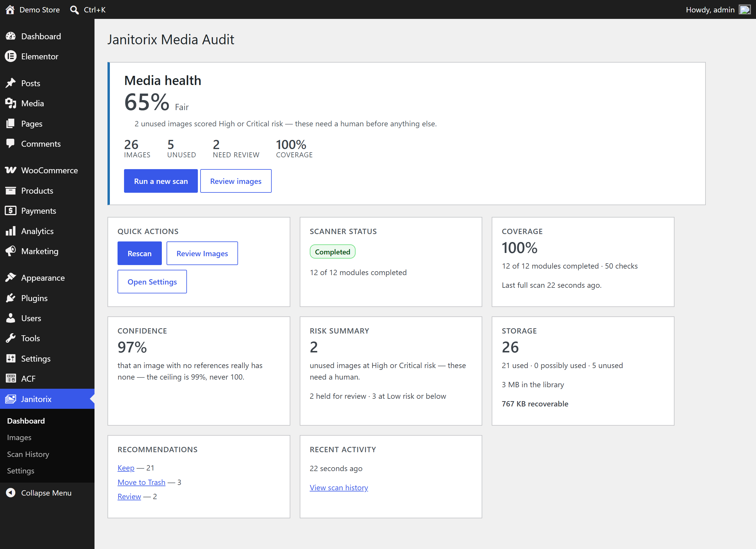Click the Appearance paintbrush icon
The width and height of the screenshot is (756, 549).
11,277
